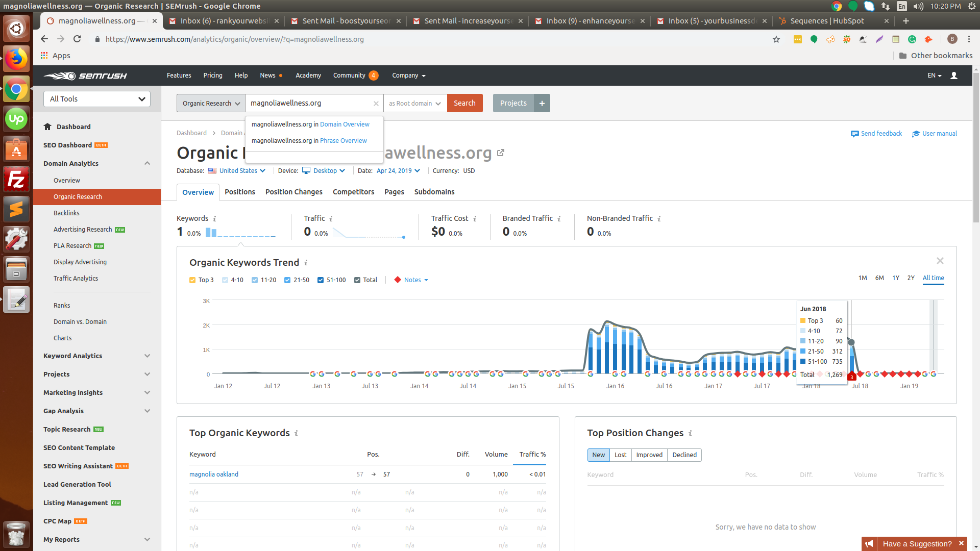Screen dimensions: 980x551
Task: Open User manual link
Action: (x=935, y=134)
